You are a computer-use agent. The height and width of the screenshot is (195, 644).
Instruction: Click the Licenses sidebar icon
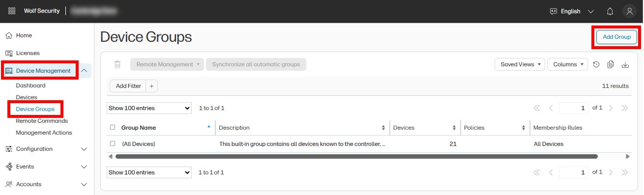[x=8, y=53]
